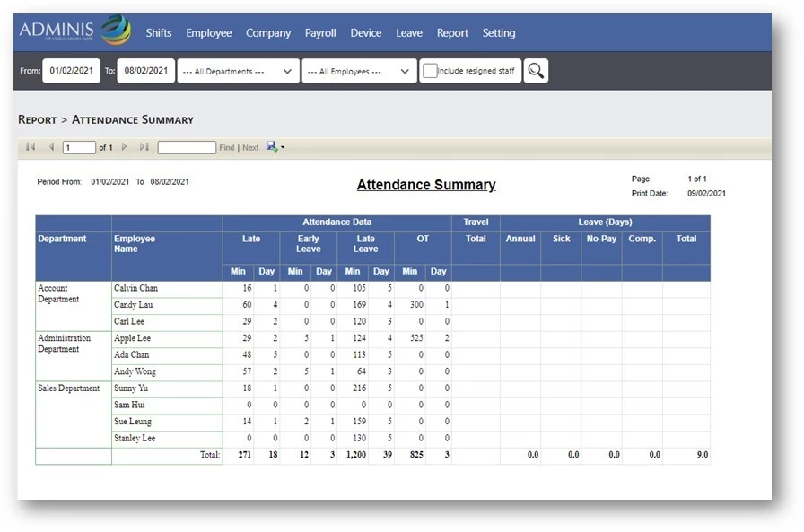The width and height of the screenshot is (804, 532).
Task: Click the Attendance Data column header
Action: click(x=336, y=222)
